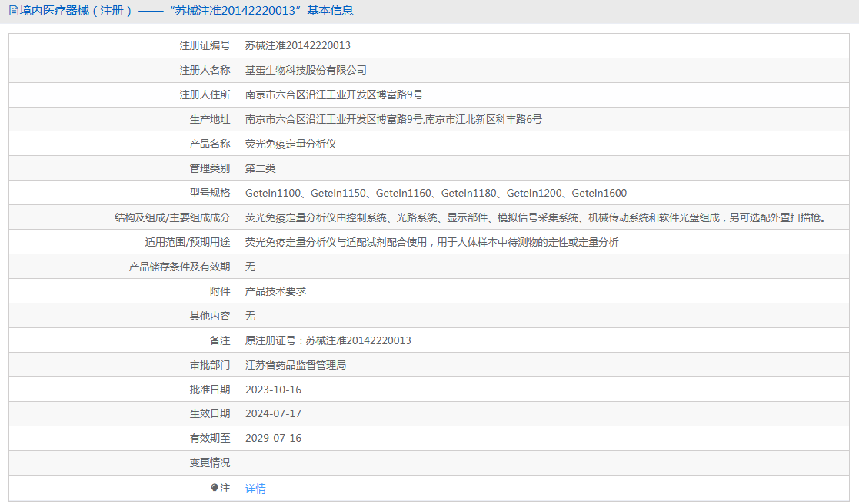Click the lightbulb icon beside 注
Image resolution: width=859 pixels, height=504 pixels.
point(215,488)
